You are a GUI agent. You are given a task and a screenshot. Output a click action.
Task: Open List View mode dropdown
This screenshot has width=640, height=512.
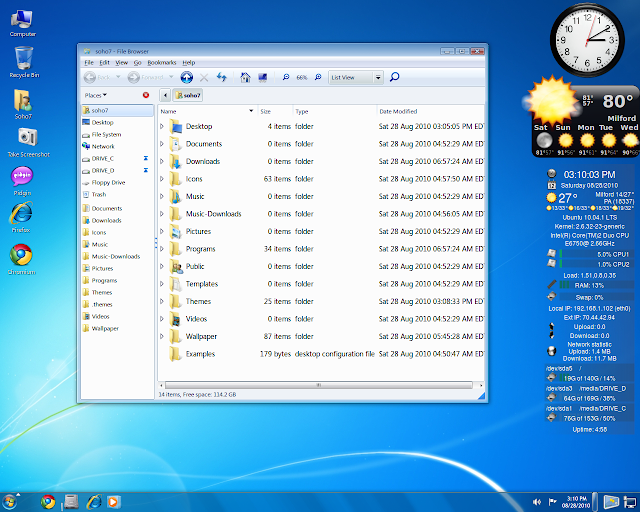click(356, 77)
